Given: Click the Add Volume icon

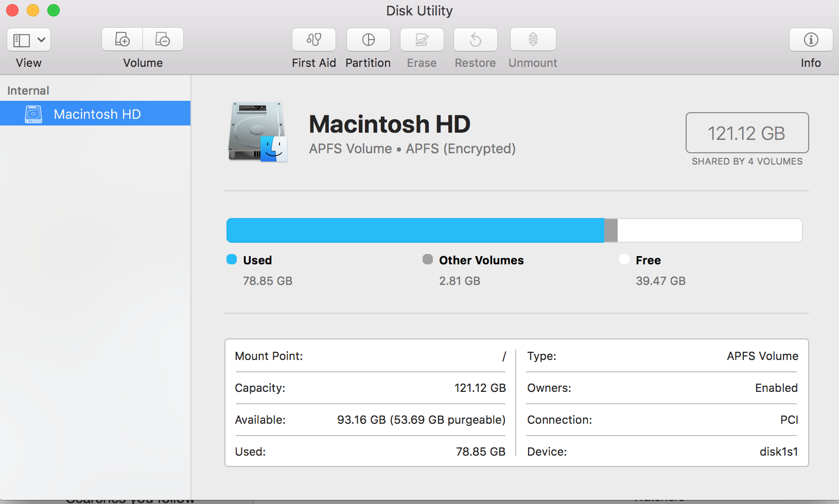Looking at the screenshot, I should click(122, 40).
